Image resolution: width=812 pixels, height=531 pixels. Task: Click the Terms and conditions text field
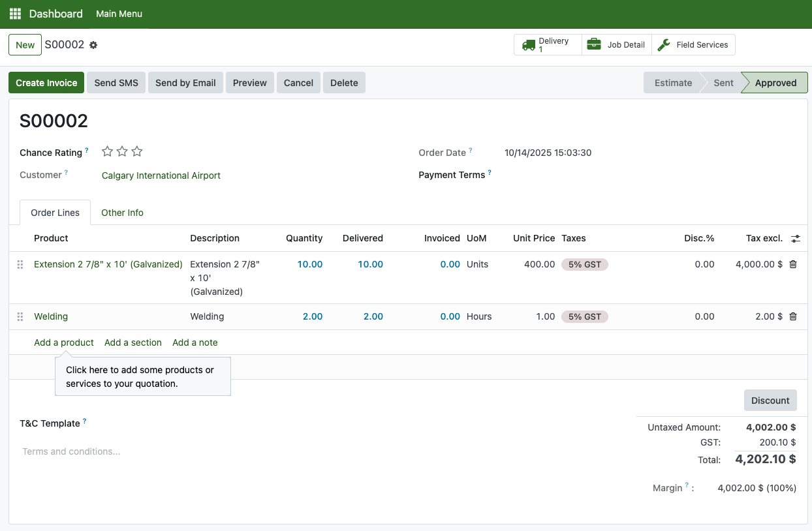coord(196,451)
